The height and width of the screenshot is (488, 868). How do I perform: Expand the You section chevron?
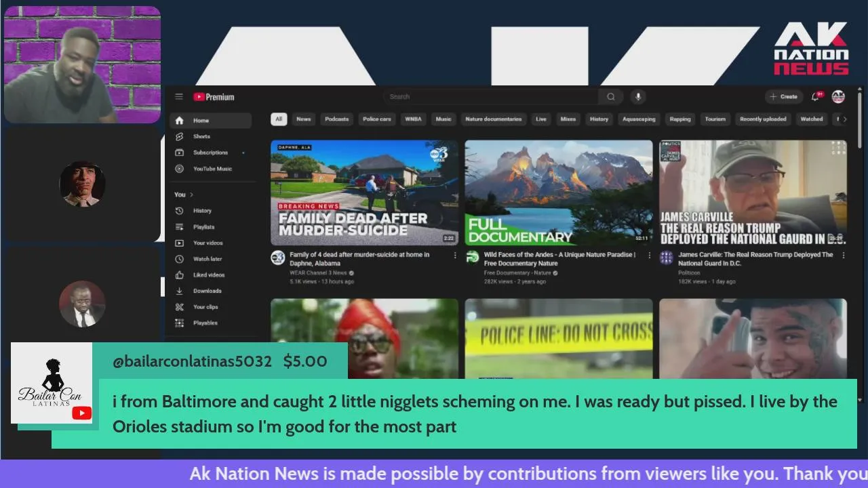click(191, 195)
